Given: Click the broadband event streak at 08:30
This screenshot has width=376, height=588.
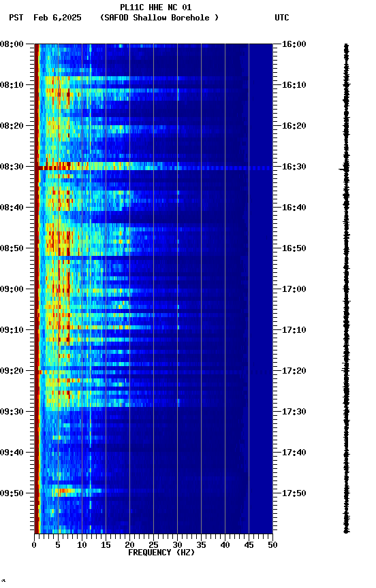Looking at the screenshot, I should [x=153, y=168].
